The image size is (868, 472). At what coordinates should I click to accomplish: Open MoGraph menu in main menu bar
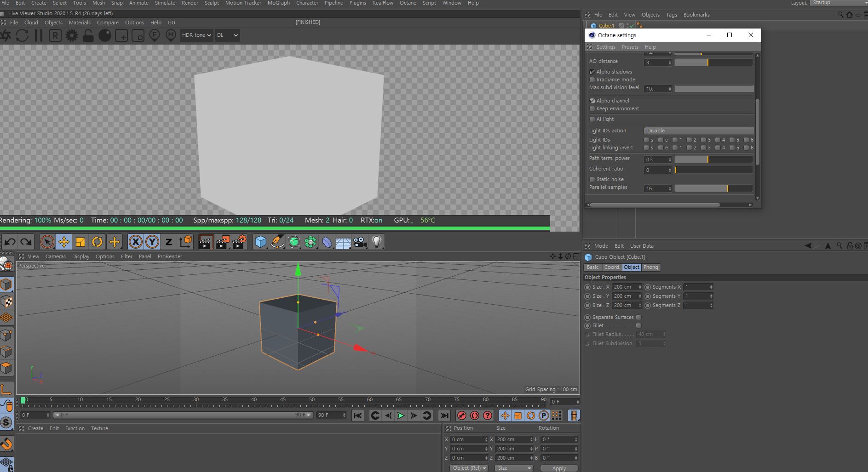(x=278, y=3)
